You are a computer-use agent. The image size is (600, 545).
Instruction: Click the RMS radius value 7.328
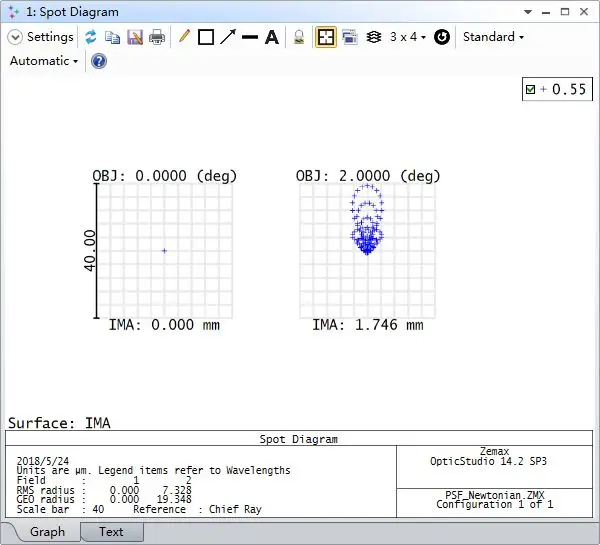[x=177, y=490]
